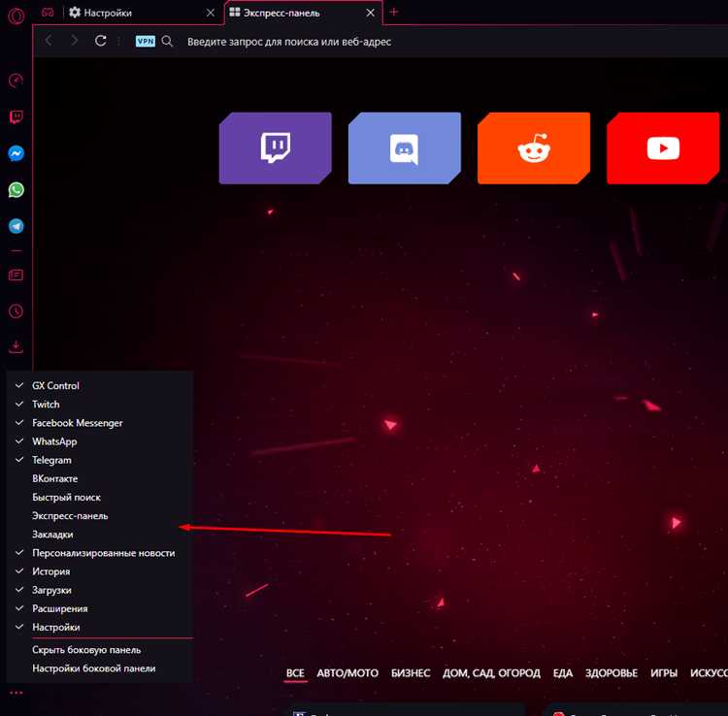Screen dimensions: 728x716
Task: Click the search magnifier icon
Action: coord(167,42)
